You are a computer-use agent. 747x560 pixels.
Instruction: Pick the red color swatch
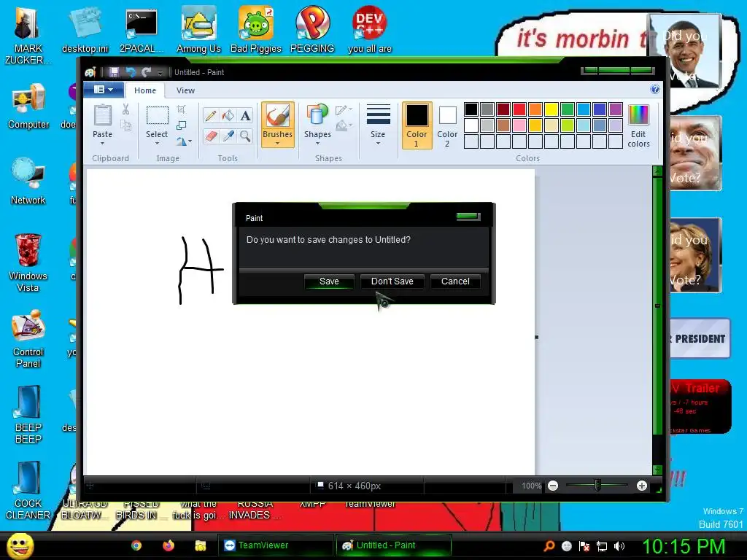coord(519,109)
